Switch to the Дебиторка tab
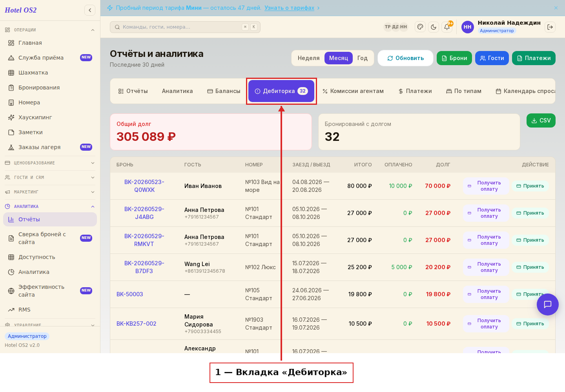This screenshot has width=565, height=392. pos(281,91)
